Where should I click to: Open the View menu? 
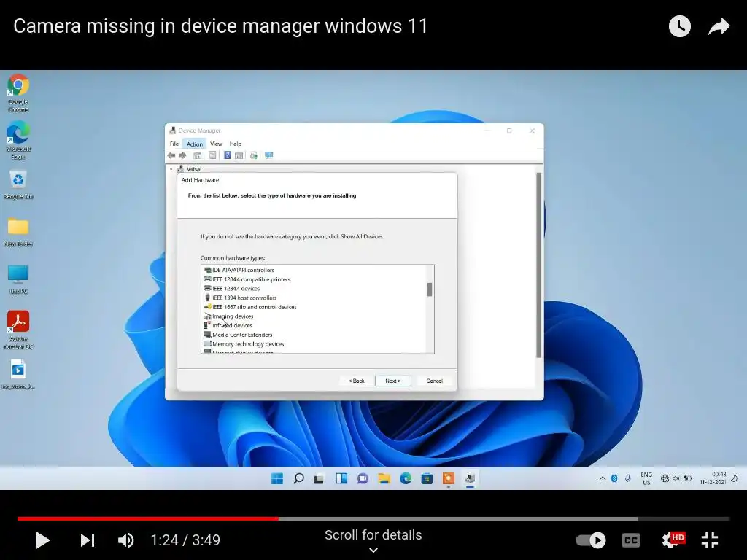coord(216,144)
